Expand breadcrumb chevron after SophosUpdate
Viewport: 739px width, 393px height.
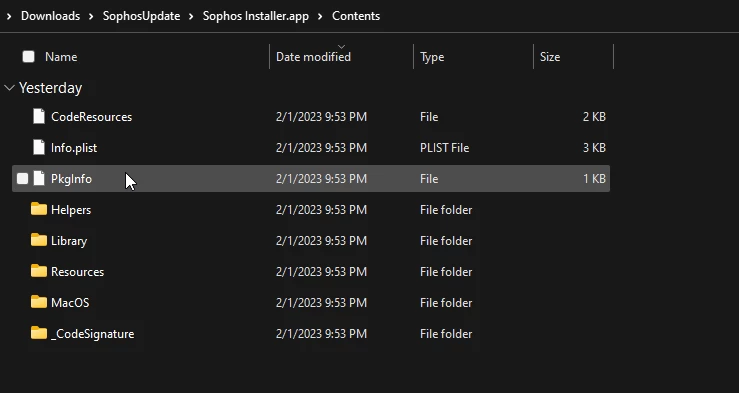tap(191, 16)
